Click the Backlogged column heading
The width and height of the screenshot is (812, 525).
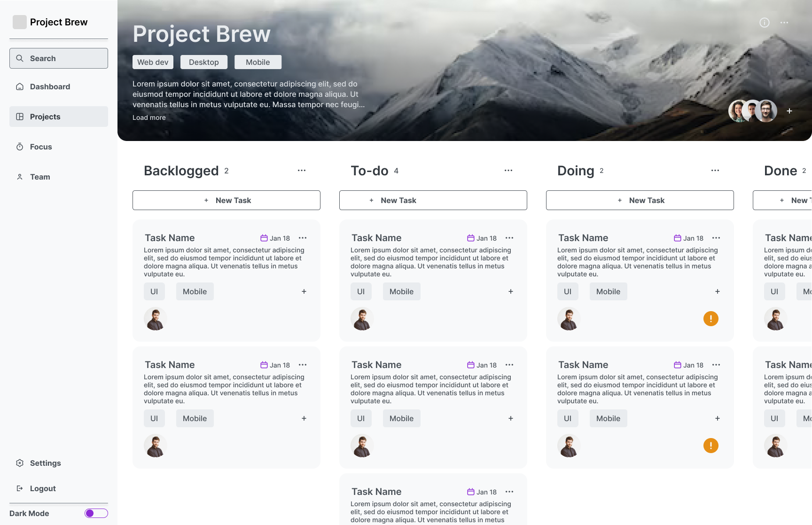click(x=181, y=171)
